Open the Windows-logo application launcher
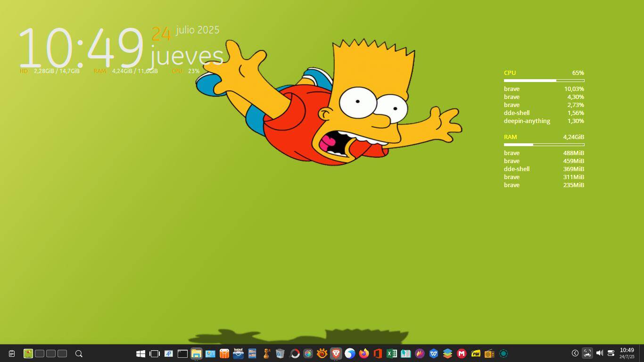 click(x=140, y=354)
